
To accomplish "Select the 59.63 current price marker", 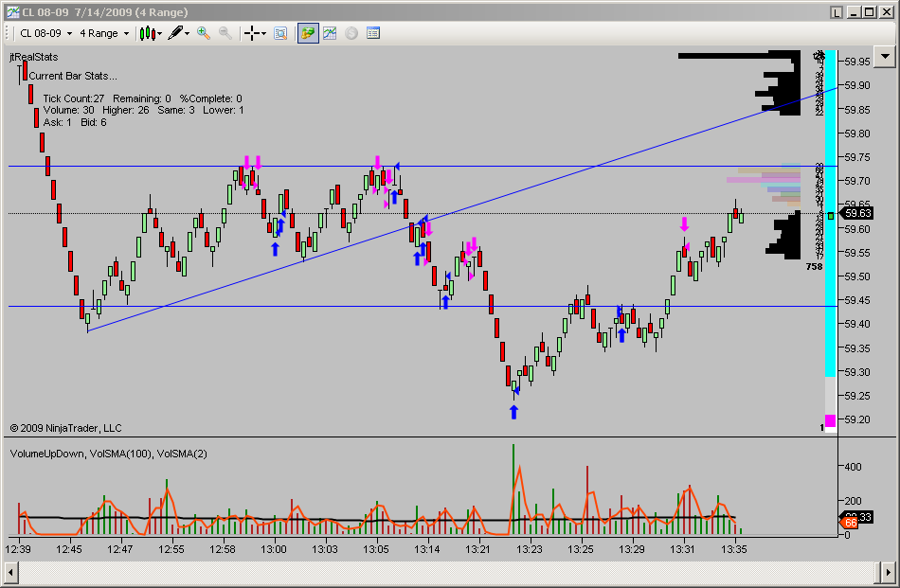I will (857, 213).
